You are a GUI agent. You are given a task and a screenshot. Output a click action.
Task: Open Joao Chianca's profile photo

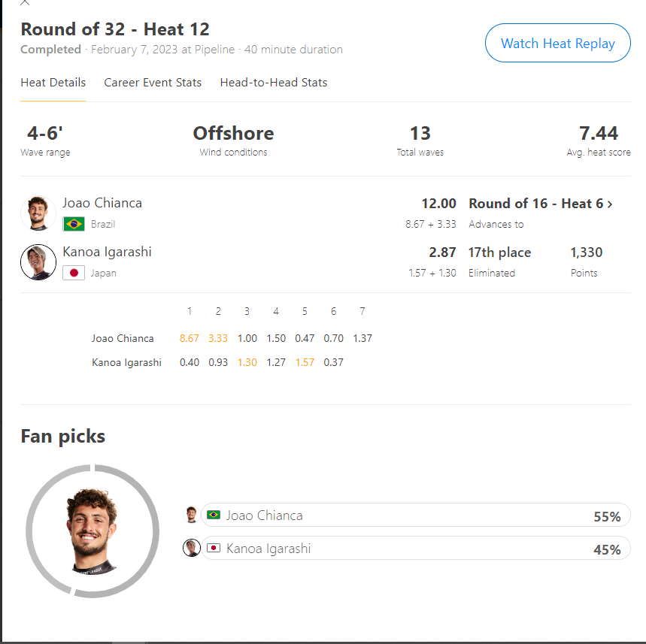pos(38,213)
